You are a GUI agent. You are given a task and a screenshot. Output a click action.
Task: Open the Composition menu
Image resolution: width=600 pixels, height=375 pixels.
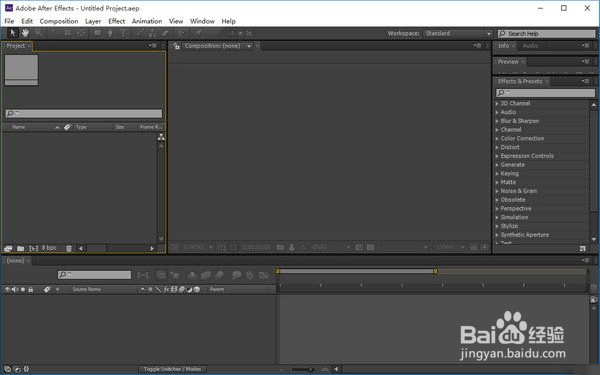pyautogui.click(x=59, y=21)
